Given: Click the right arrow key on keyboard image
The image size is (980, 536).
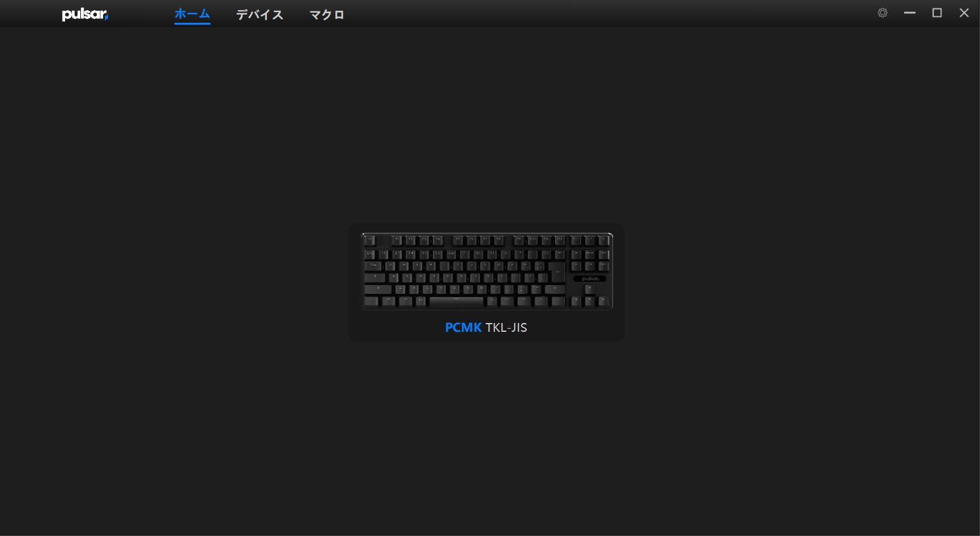Looking at the screenshot, I should click(x=603, y=301).
